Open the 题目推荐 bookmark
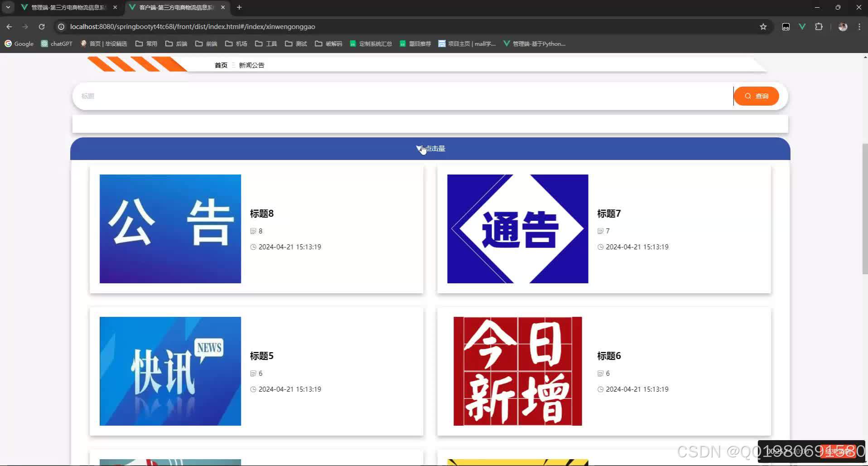Screen dimensions: 868x466 (x=415, y=44)
